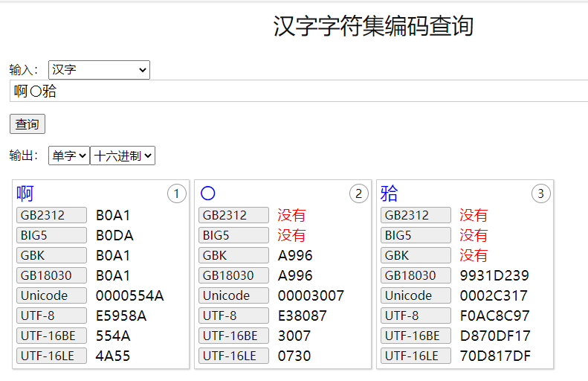Click the GBK button in second card
The width and height of the screenshot is (588, 381).
tap(233, 255)
